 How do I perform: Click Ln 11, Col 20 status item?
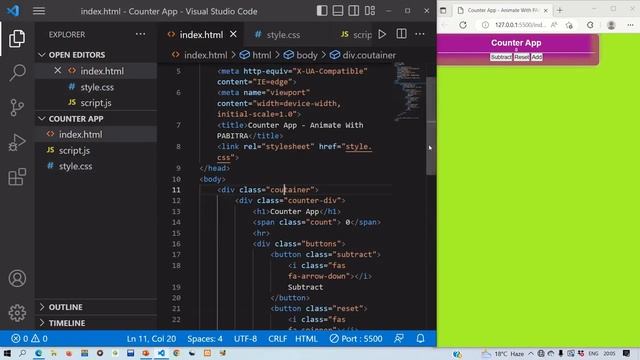coord(151,339)
